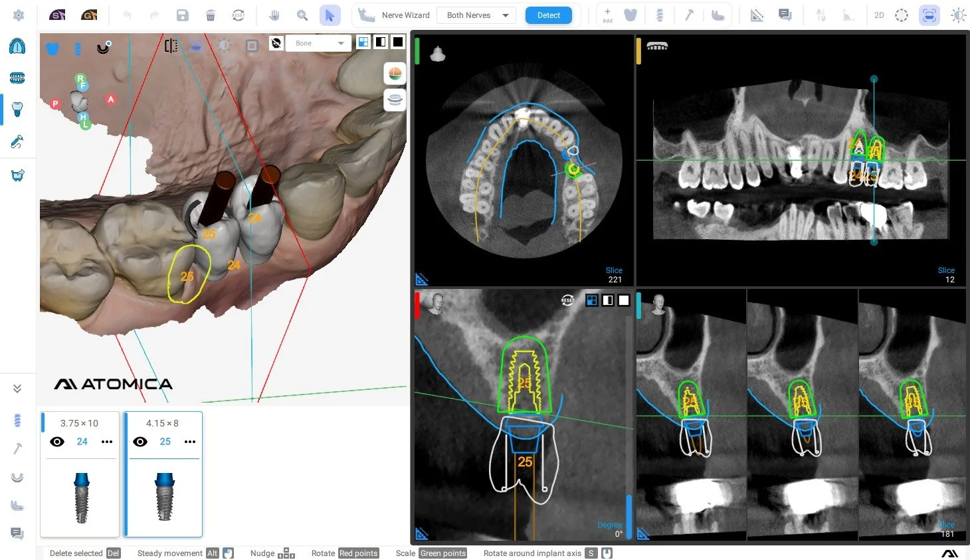This screenshot has width=970, height=560.
Task: Hide implant 24 using its eye icon
Action: point(57,441)
